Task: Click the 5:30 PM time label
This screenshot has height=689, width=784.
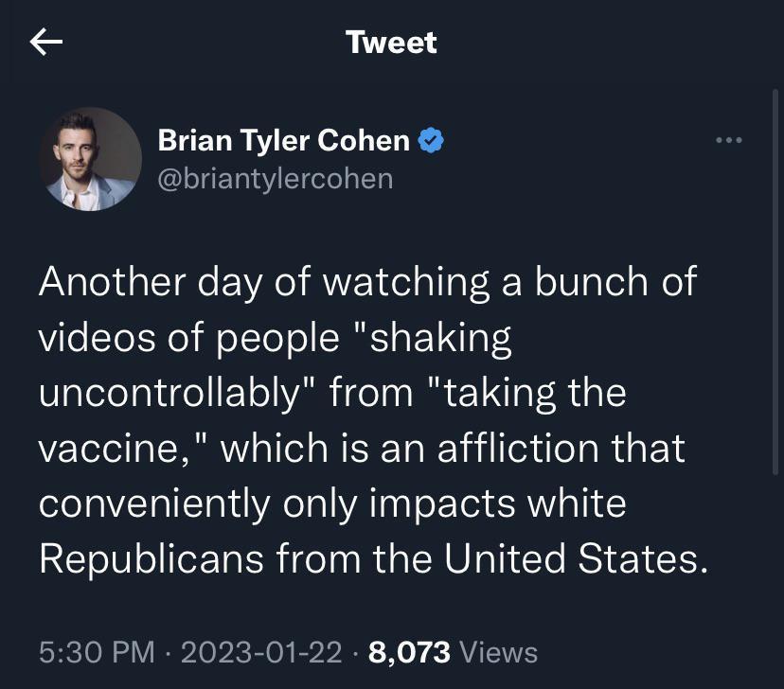Action: [95, 652]
